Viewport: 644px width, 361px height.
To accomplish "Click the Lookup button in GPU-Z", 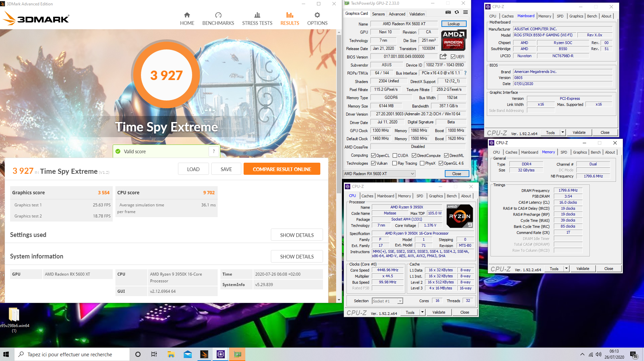I will (454, 24).
